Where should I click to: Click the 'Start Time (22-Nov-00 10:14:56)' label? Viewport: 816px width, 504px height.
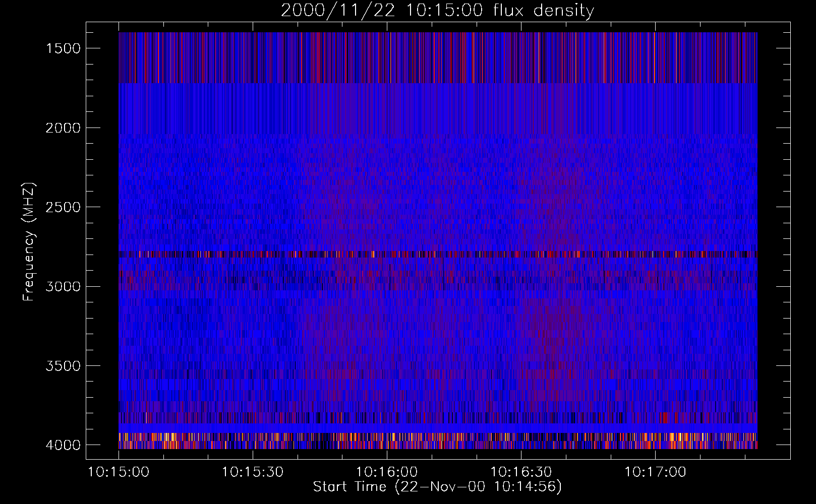point(437,487)
